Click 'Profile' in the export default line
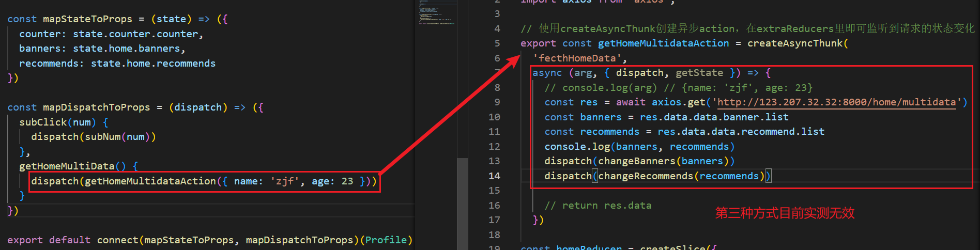 pyautogui.click(x=386, y=240)
